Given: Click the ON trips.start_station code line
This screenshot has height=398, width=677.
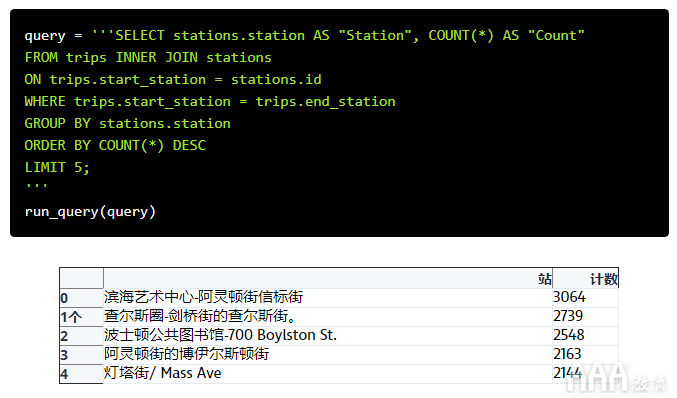Looking at the screenshot, I should (173, 79).
